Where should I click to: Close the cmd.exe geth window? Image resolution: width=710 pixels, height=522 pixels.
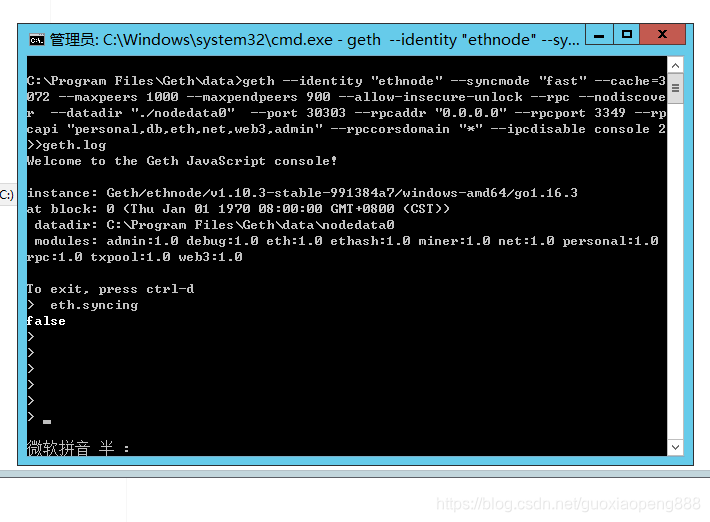pos(662,34)
